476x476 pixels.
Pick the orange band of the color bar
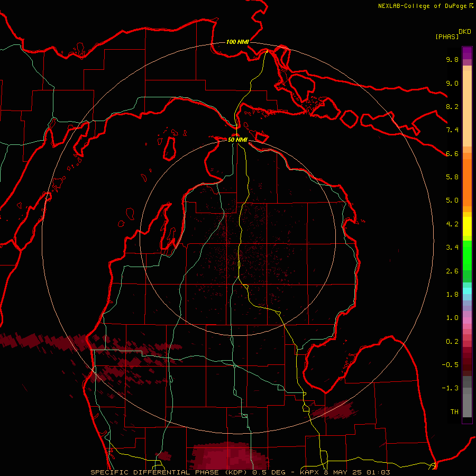click(467, 183)
